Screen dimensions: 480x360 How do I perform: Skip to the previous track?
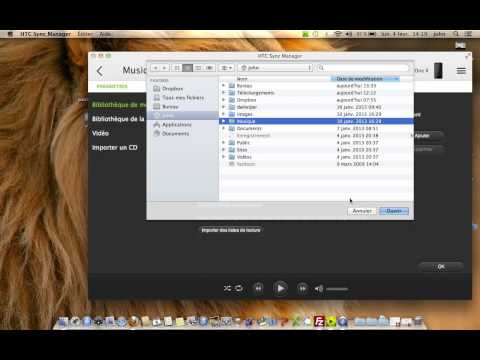259,288
